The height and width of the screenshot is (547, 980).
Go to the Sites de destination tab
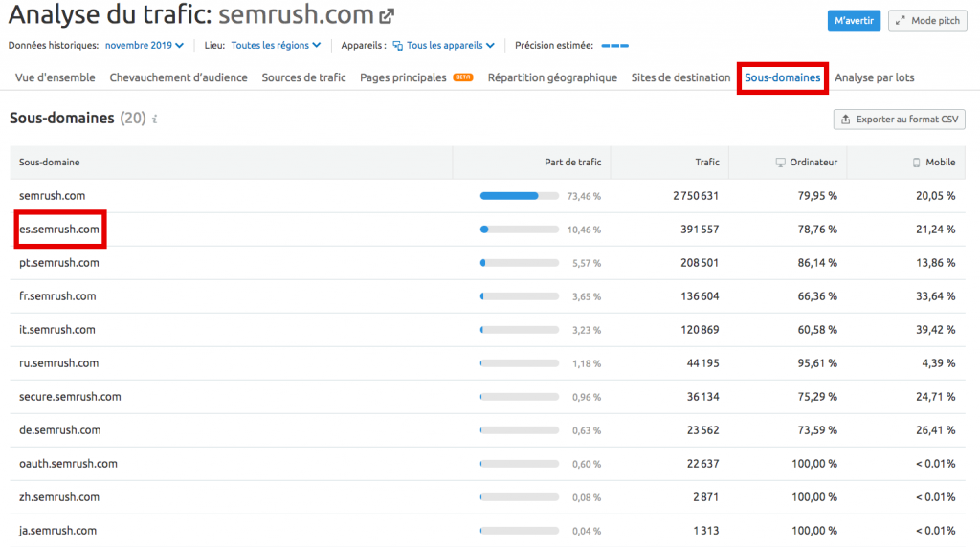[x=680, y=77]
